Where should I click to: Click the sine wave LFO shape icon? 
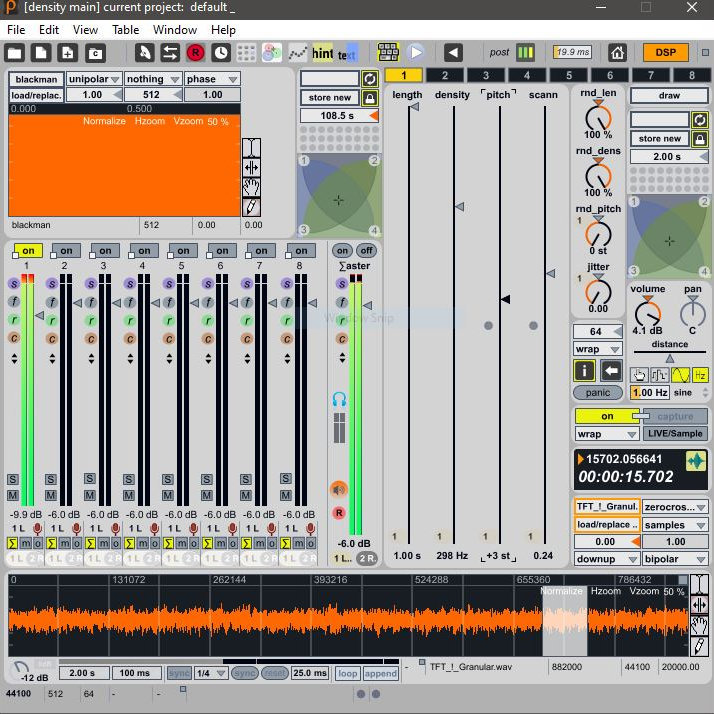tap(680, 375)
